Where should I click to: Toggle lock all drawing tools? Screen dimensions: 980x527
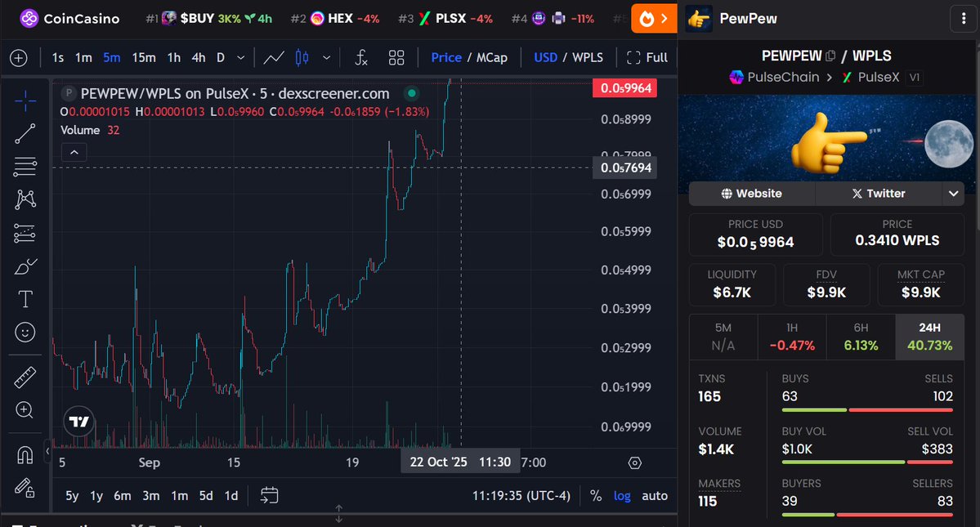click(25, 488)
